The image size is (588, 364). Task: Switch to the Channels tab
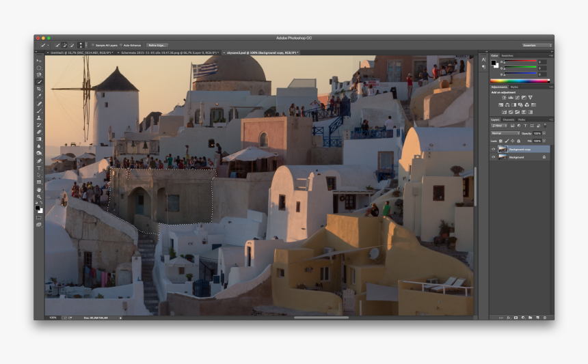[510, 120]
